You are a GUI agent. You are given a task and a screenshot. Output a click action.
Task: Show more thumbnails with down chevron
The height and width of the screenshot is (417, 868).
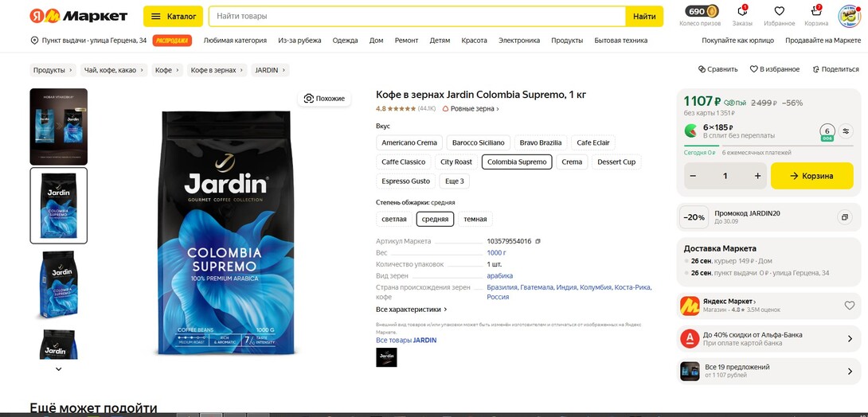pyautogui.click(x=59, y=369)
